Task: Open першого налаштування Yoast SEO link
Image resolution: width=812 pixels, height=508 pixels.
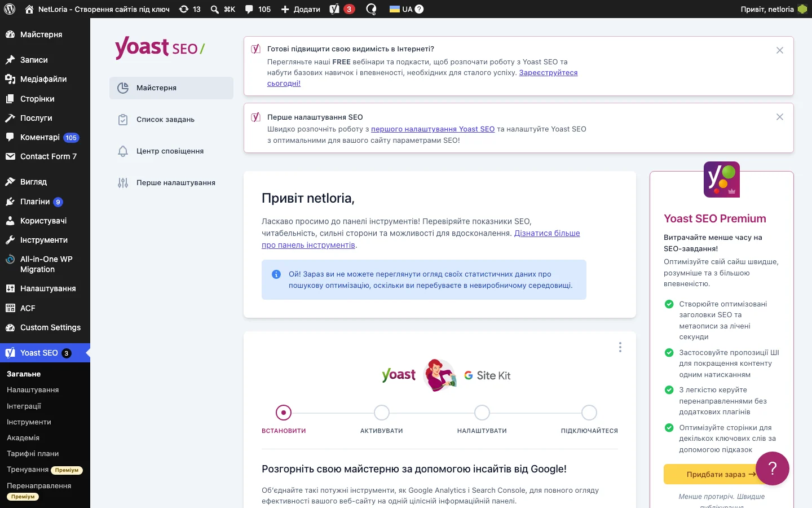Action: (433, 129)
